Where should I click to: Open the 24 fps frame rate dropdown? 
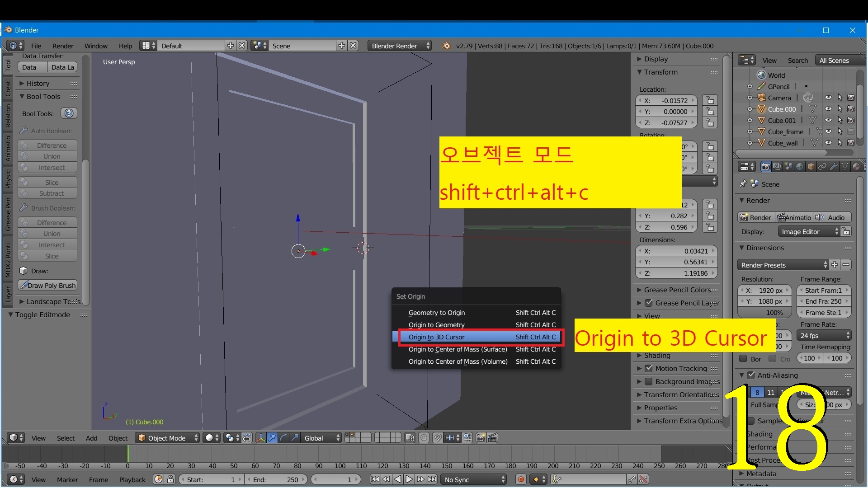[x=824, y=336]
